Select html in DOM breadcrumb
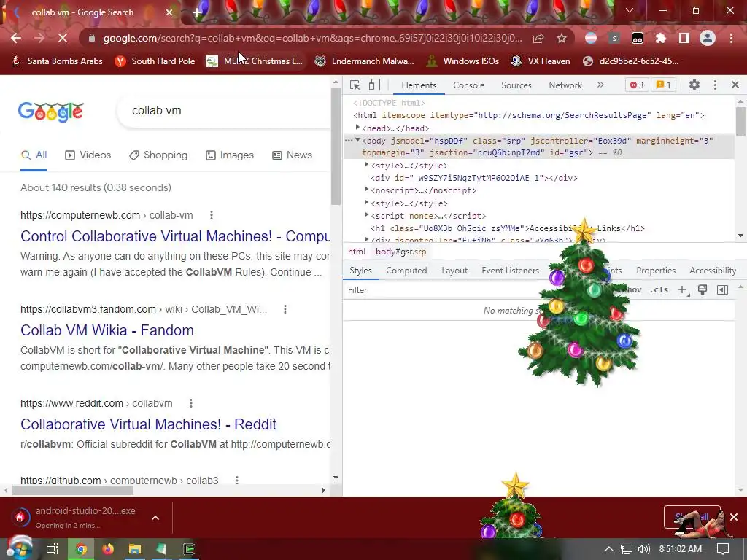The height and width of the screenshot is (560, 747). [x=356, y=252]
